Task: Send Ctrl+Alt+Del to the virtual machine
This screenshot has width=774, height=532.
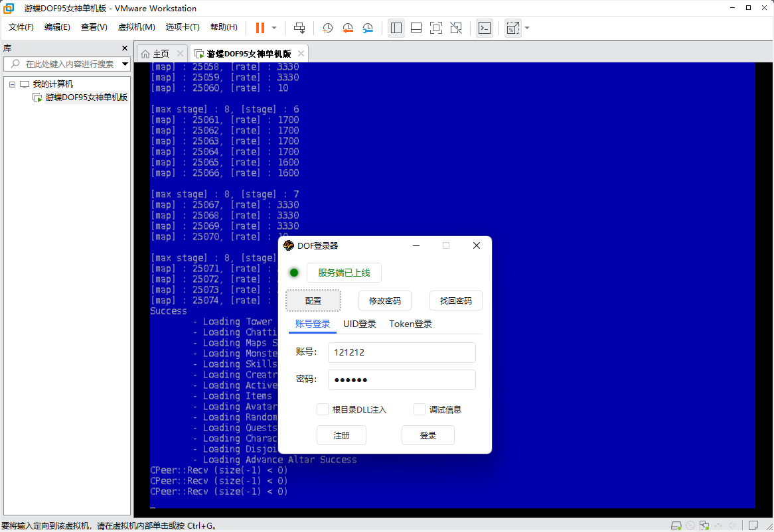Action: point(299,28)
